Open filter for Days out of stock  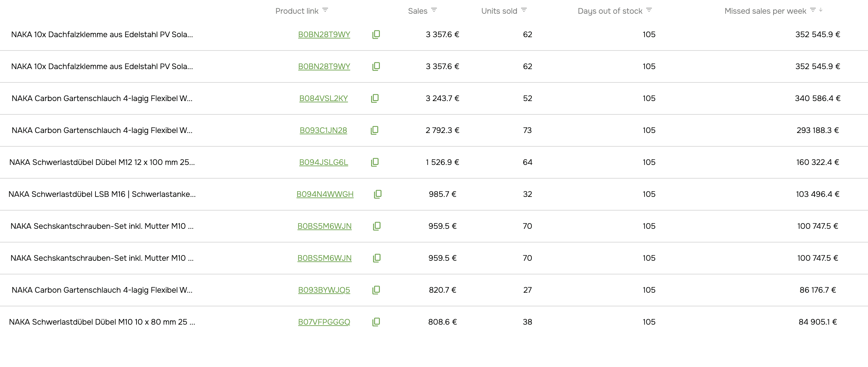coord(649,10)
